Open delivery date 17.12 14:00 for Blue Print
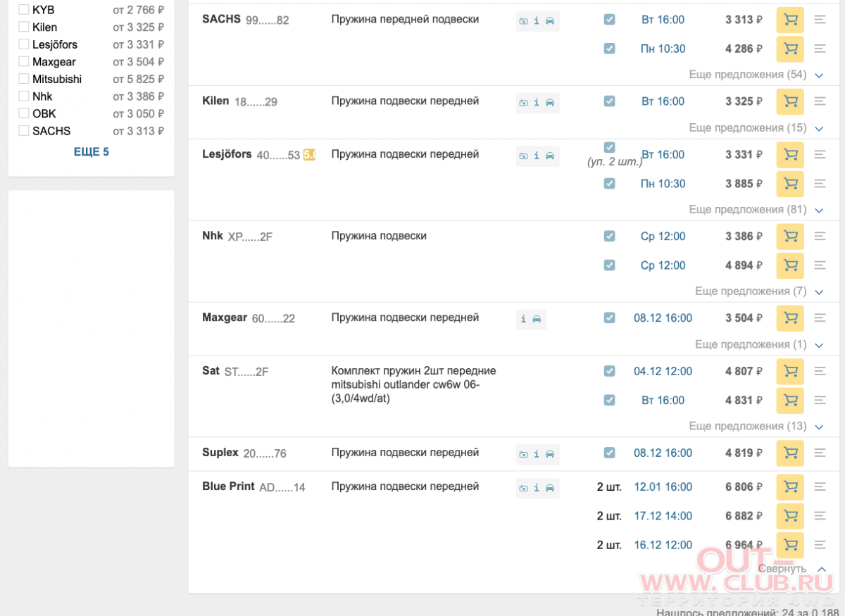The width and height of the screenshot is (845, 616). [663, 516]
